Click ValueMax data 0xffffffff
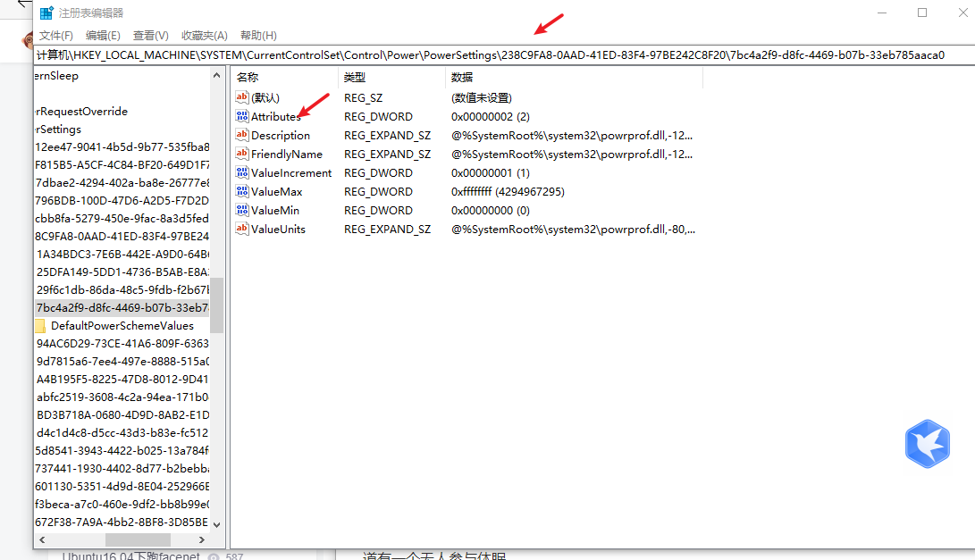The height and width of the screenshot is (560, 975). tap(508, 191)
